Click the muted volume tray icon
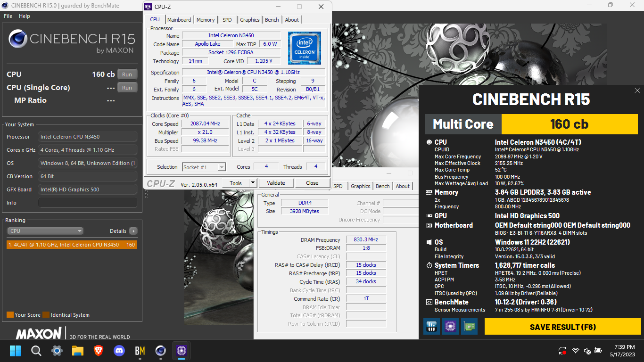The image size is (644, 362). coord(587,351)
